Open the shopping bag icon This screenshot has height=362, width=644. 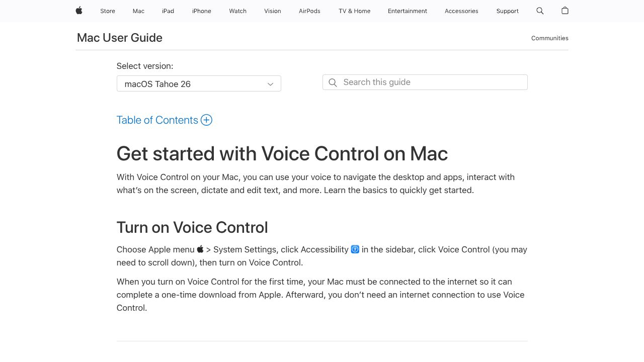coord(565,11)
